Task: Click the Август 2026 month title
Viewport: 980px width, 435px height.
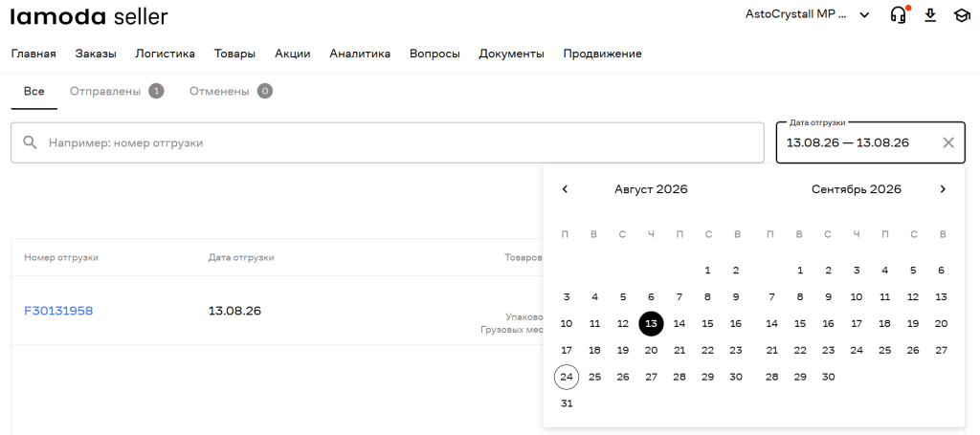Action: pyautogui.click(x=651, y=189)
